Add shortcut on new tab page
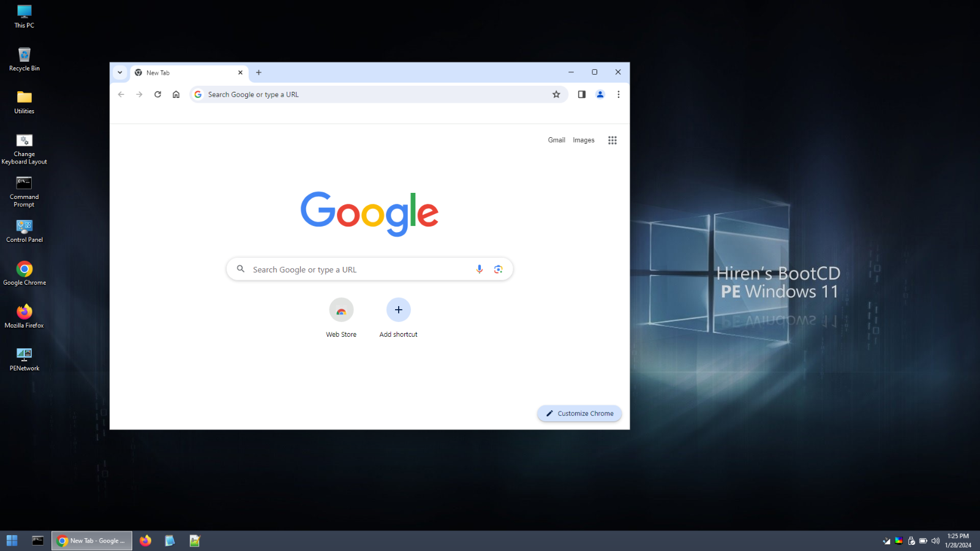Image resolution: width=980 pixels, height=551 pixels. click(398, 318)
